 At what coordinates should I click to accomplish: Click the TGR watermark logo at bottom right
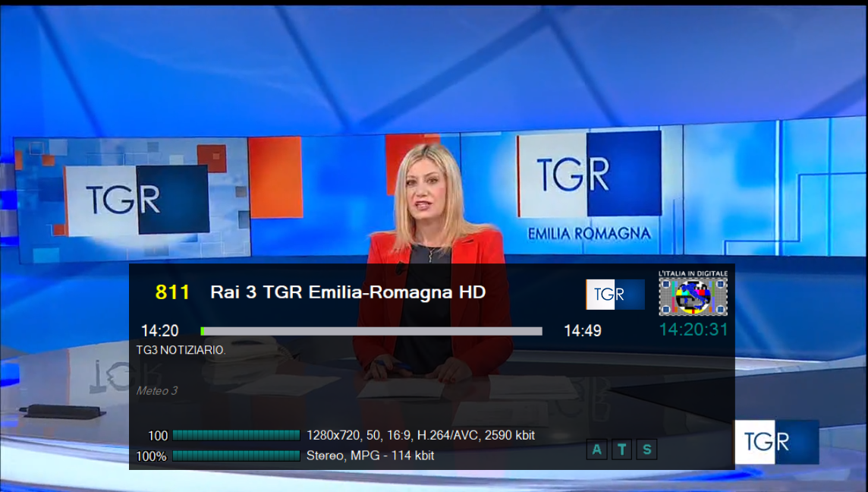click(x=775, y=442)
